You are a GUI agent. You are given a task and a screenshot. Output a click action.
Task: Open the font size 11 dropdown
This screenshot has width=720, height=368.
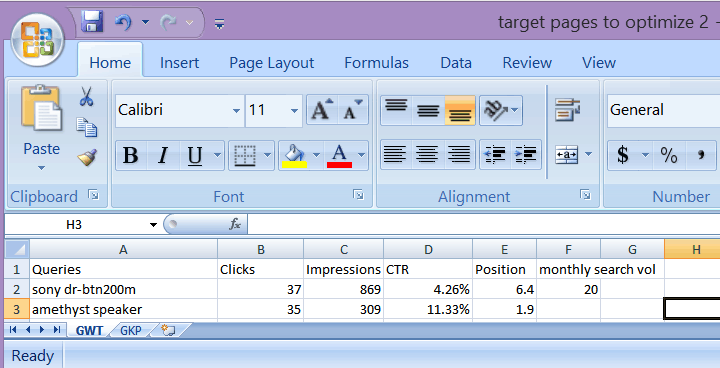(x=294, y=110)
